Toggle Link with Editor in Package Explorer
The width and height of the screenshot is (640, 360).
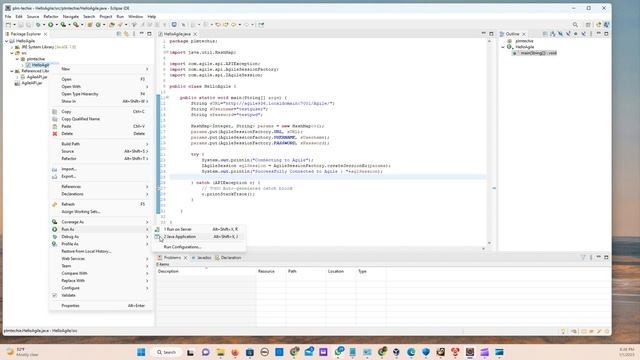127,34
